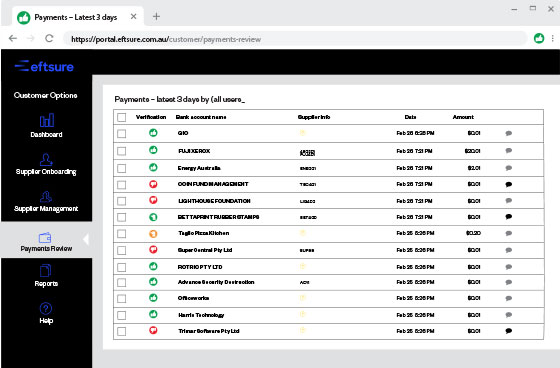Click orange verification icon for Taglio Pizza Kitchen
The width and height of the screenshot is (560, 368).
click(x=153, y=234)
